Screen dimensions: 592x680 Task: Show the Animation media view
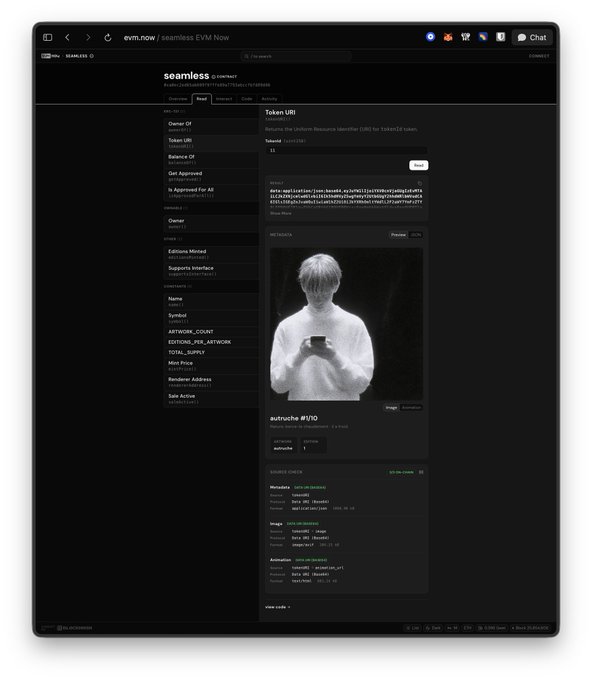coord(411,408)
